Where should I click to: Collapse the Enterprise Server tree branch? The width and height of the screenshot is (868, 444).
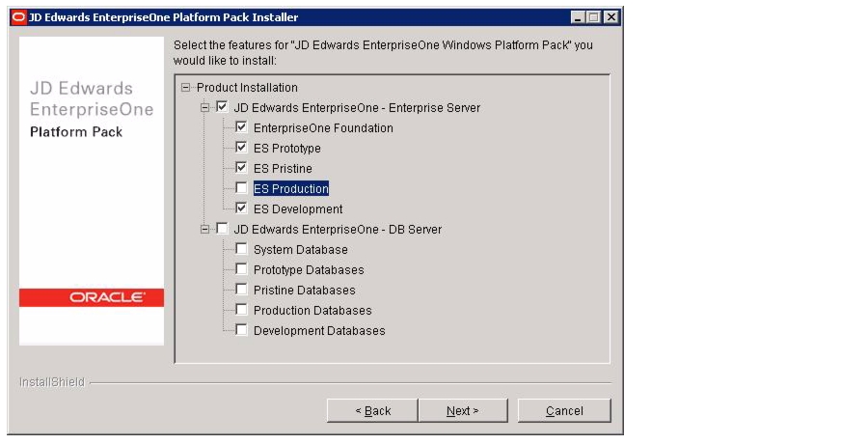point(204,107)
